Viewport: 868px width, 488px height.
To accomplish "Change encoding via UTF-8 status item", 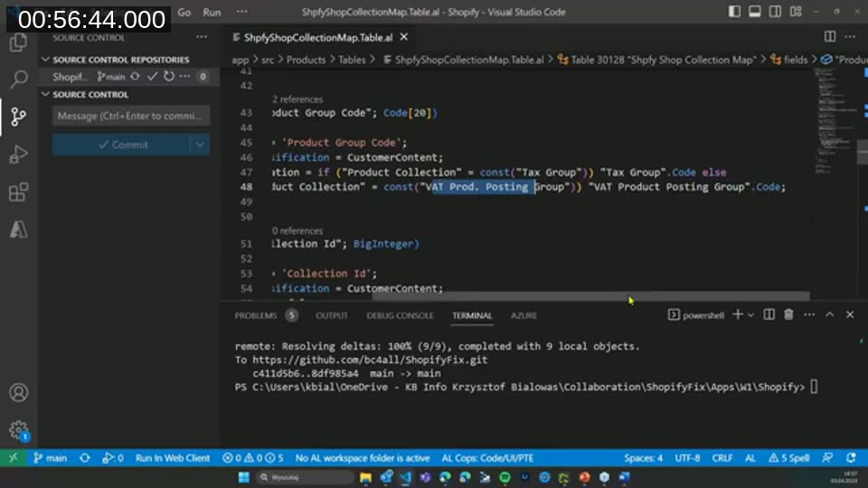I will click(687, 457).
